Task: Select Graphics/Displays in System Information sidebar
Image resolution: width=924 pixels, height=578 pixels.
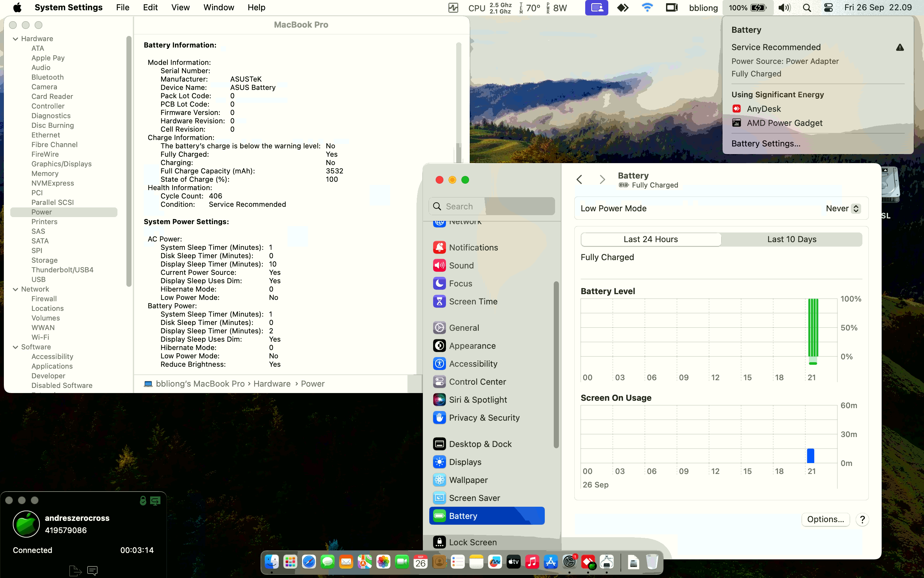Action: [x=62, y=164]
